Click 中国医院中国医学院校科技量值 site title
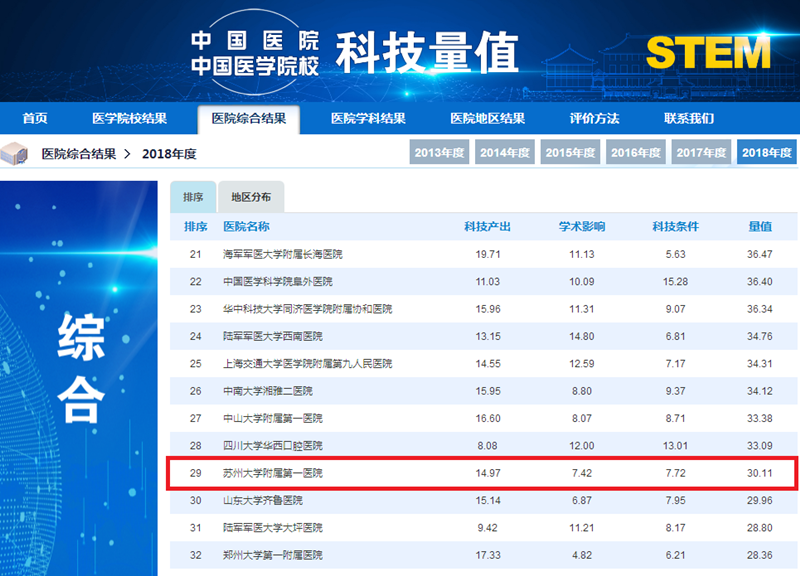Viewport: 800px width, 576px height. [355, 52]
